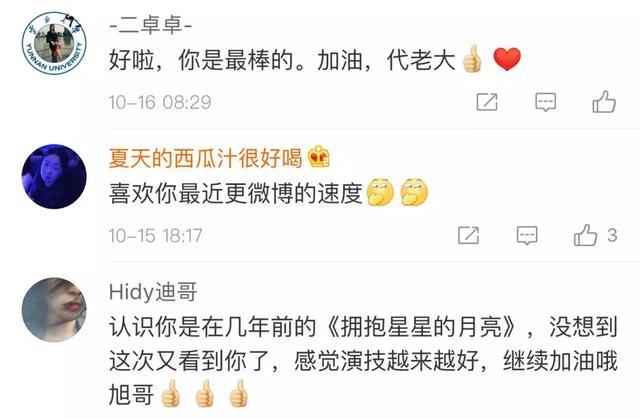View the blue-tinted avatar of 夏天的西瓜汁很好喝
Screen dimensions: 640x419
pos(54,176)
